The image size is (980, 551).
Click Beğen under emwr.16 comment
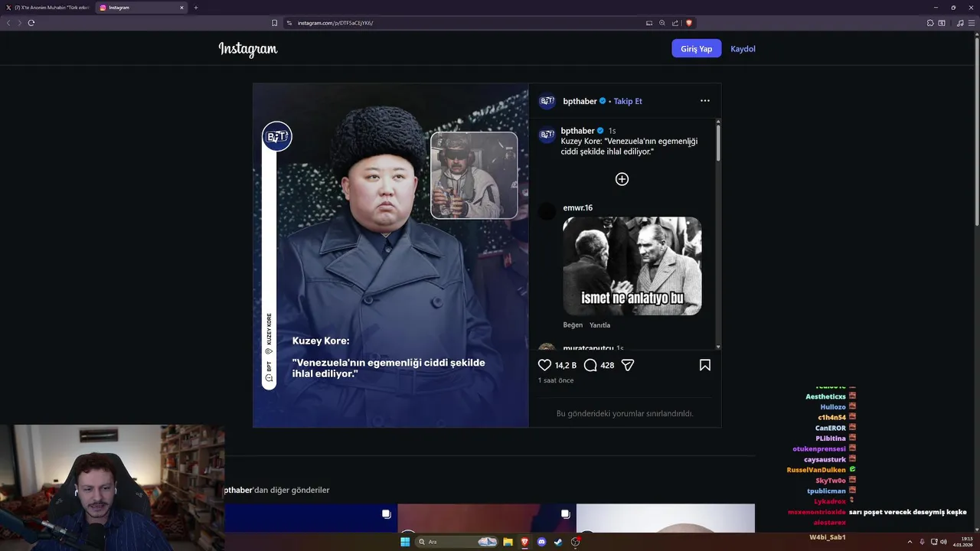point(573,325)
